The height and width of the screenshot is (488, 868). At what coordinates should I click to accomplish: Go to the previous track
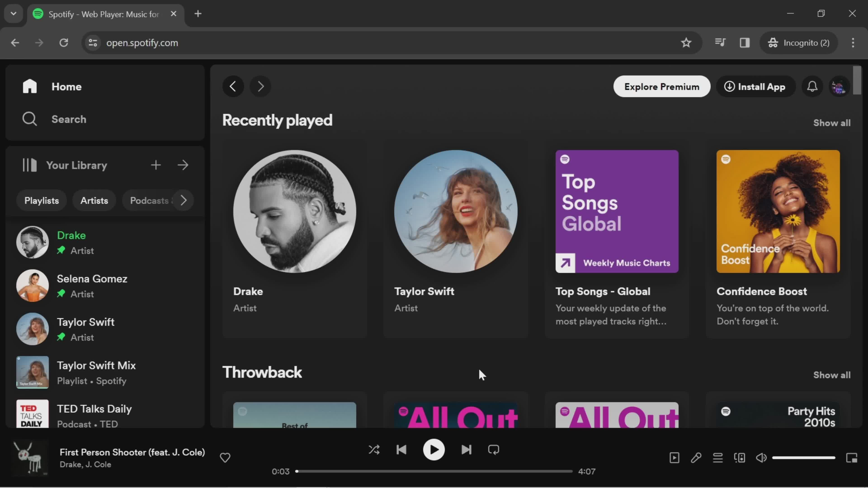(401, 450)
